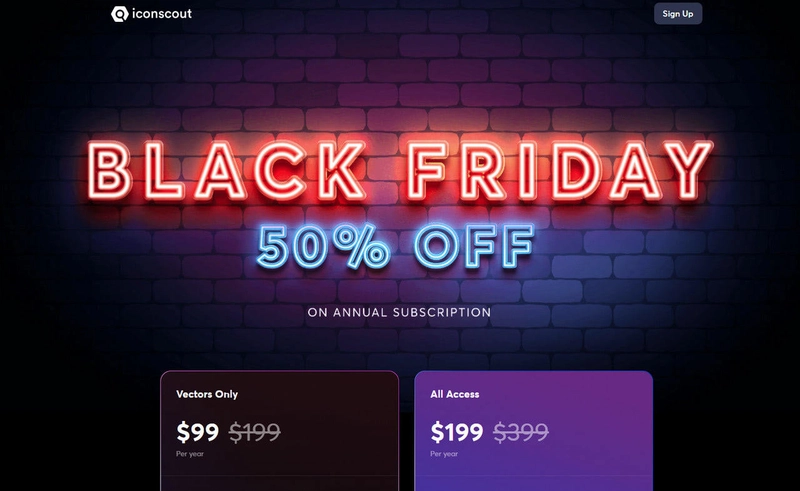The width and height of the screenshot is (800, 491).
Task: Select the All Access plan card
Action: (x=534, y=431)
